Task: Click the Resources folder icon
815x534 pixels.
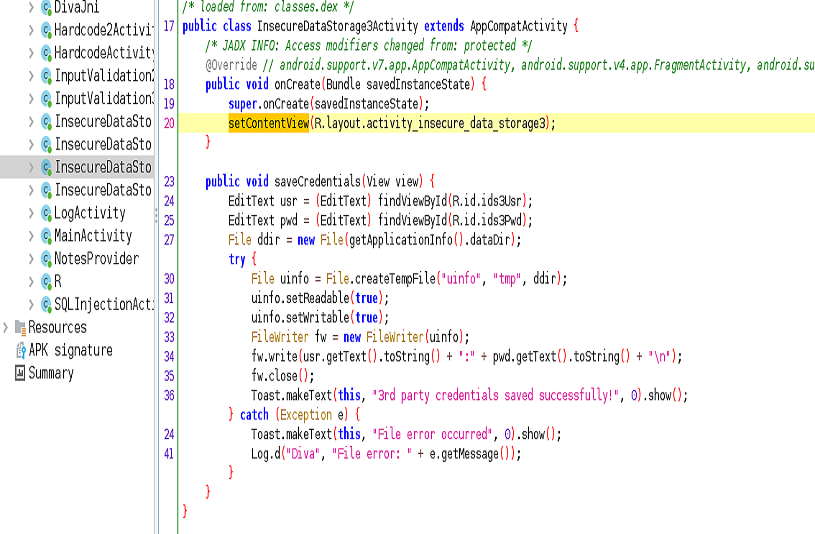Action: (20, 328)
